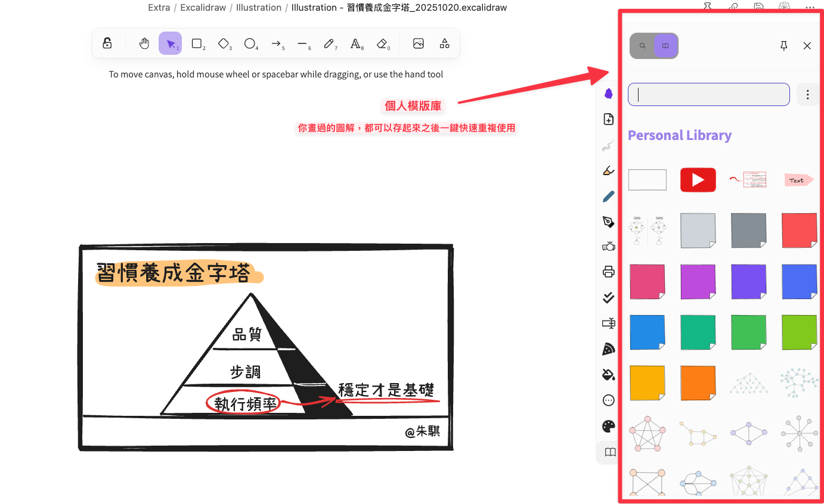Navigate to Extra via the breadcrumb
824x504 pixels.
click(159, 7)
